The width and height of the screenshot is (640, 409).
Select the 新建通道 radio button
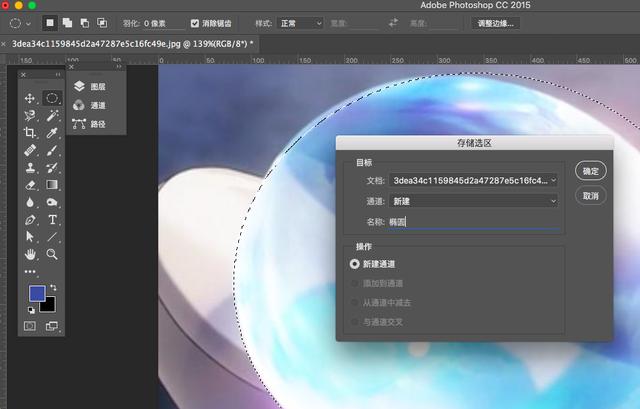click(354, 264)
